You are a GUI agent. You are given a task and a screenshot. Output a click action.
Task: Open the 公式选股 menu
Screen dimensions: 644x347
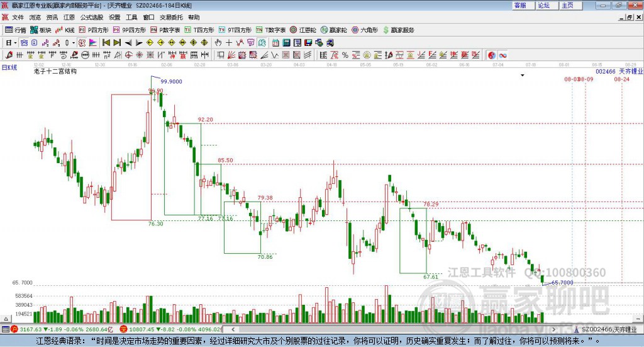click(92, 17)
